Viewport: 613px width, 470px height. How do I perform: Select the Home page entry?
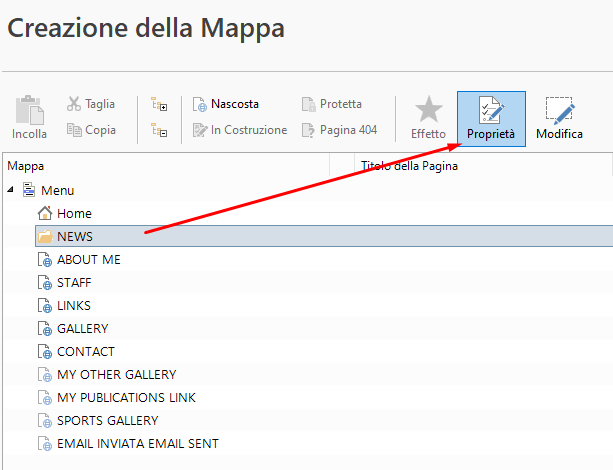[x=73, y=214]
